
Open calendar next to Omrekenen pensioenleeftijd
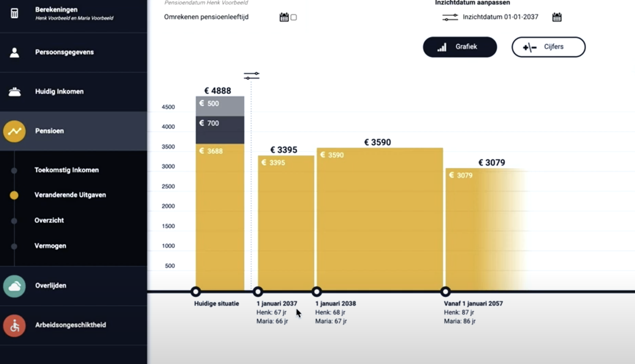point(284,17)
